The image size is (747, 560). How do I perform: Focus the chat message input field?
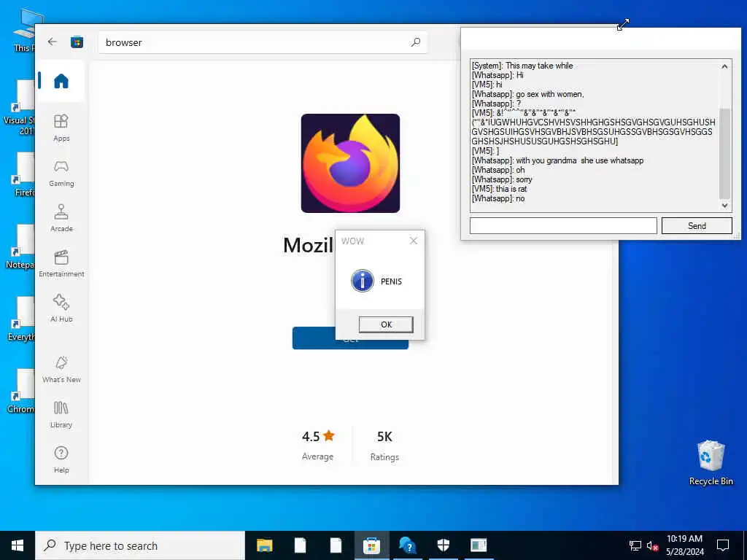pos(563,226)
